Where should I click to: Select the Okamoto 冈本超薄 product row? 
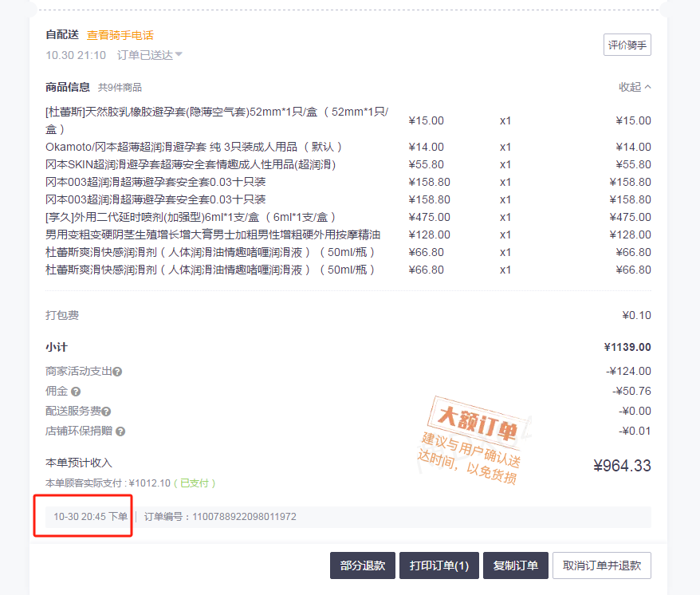[195, 147]
